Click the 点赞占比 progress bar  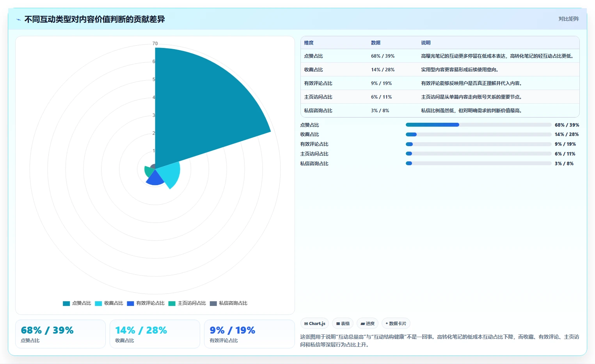[478, 125]
